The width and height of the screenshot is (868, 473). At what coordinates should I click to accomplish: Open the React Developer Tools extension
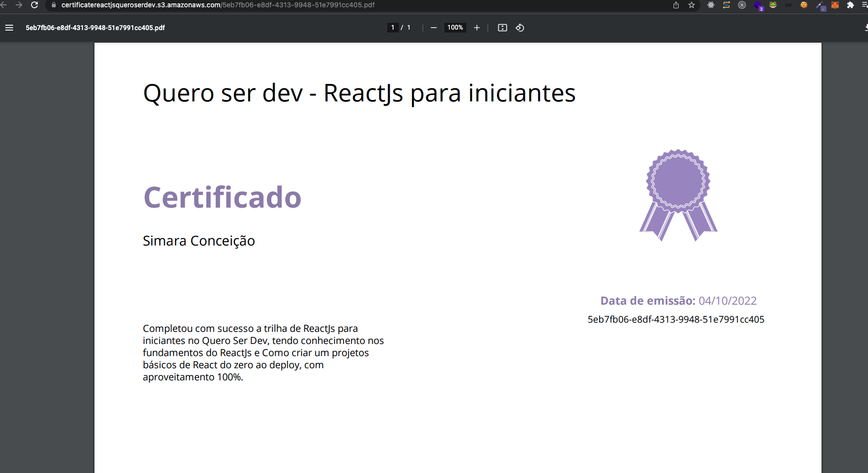pyautogui.click(x=711, y=5)
